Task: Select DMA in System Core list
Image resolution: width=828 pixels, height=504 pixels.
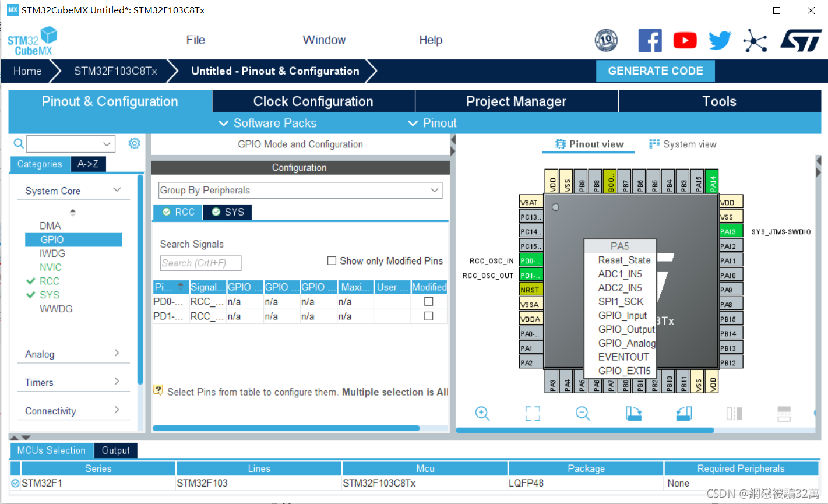Action: 50,225
